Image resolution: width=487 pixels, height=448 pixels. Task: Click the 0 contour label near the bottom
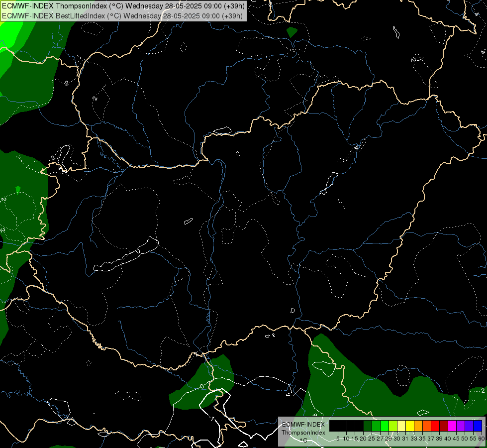pyautogui.click(x=202, y=386)
